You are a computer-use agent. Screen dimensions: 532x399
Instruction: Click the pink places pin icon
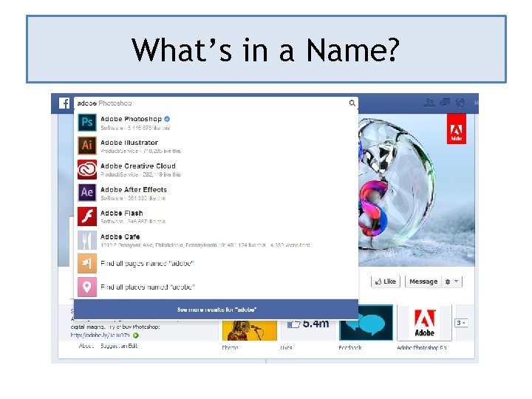[x=87, y=287]
